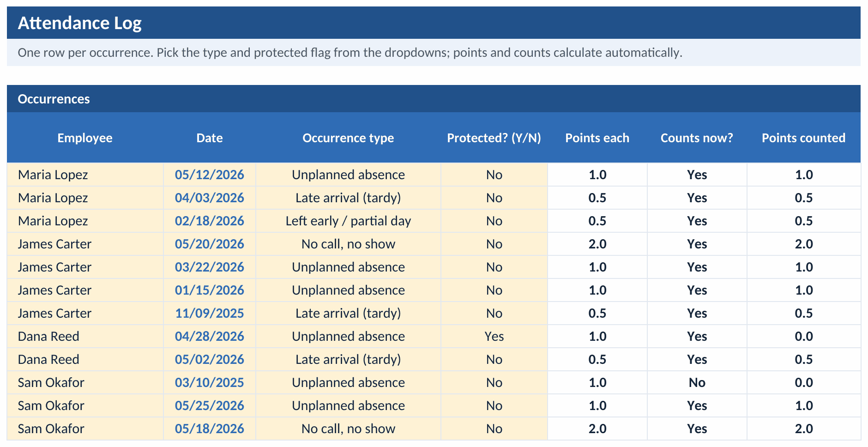Select Sam Okafor cell dated 05/18/2026
Viewport: 868px width, 447px height.
tap(85, 429)
